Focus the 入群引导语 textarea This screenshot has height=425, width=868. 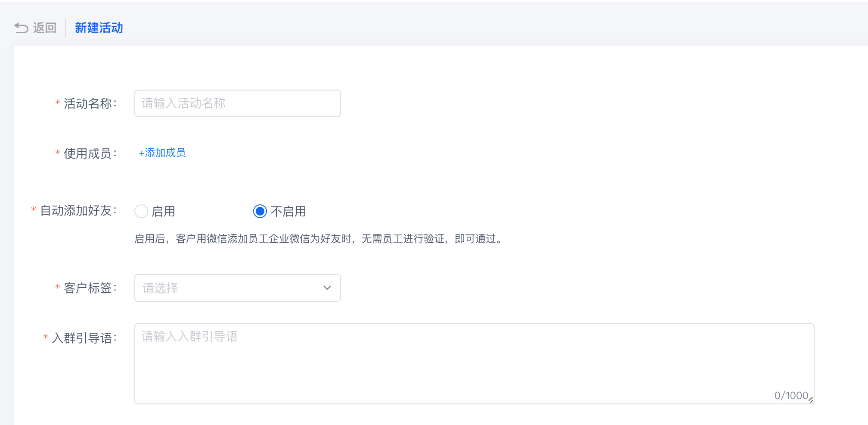click(x=474, y=364)
